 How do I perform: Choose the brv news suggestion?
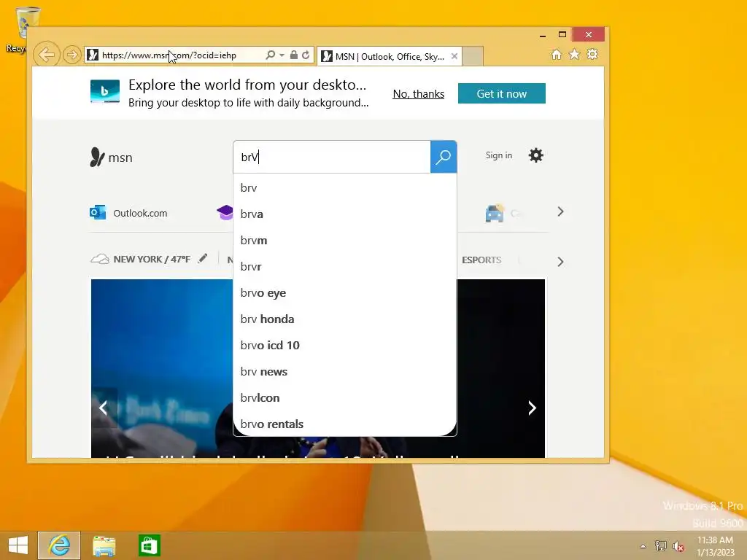(345, 371)
